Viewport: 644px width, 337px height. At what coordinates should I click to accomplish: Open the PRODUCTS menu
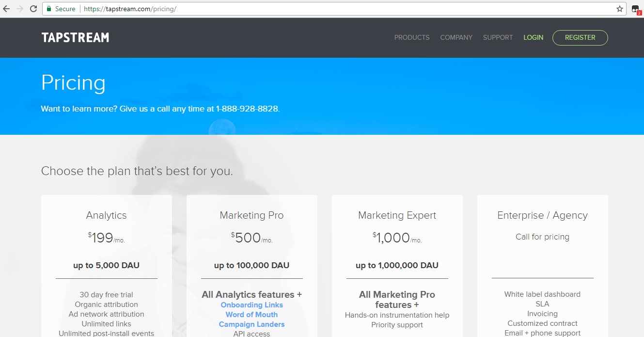pos(412,37)
